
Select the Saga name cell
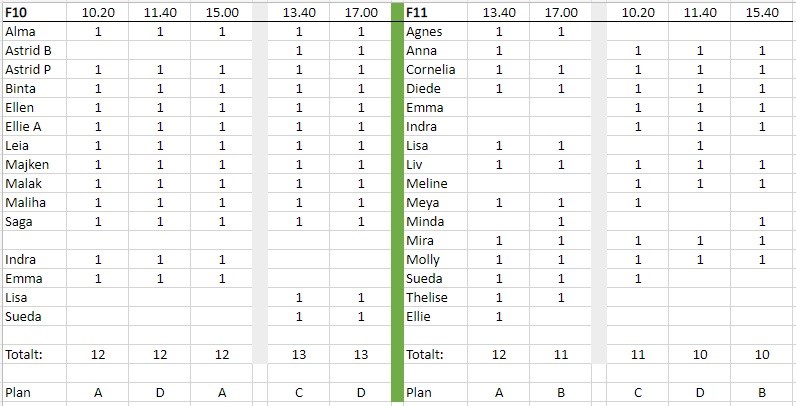coord(20,222)
